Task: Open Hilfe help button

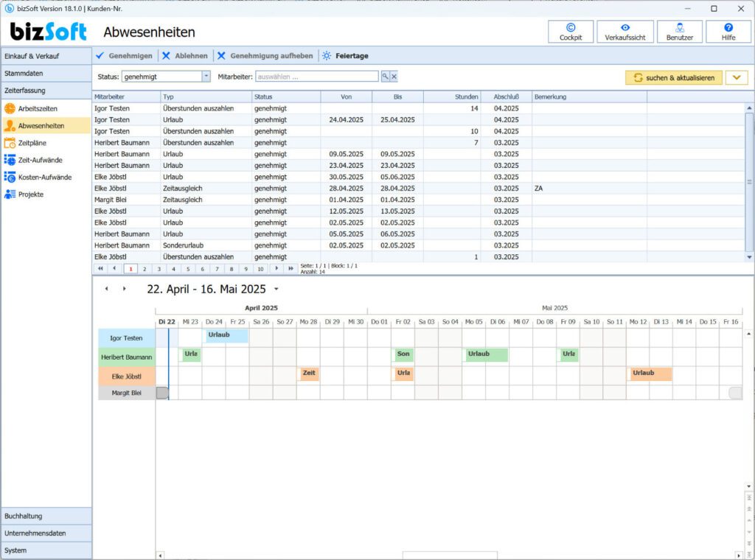Action: (728, 32)
